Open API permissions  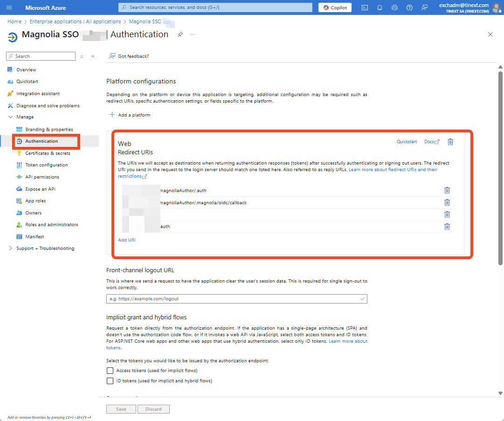(x=42, y=177)
